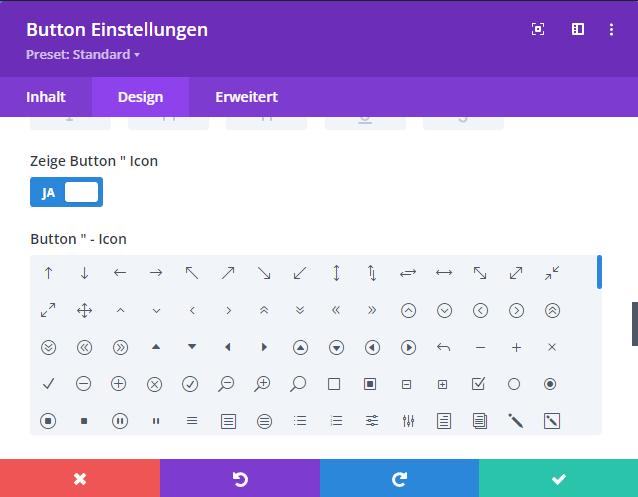Select the pencil icon in grid
This screenshot has height=497, width=638.
coord(516,421)
